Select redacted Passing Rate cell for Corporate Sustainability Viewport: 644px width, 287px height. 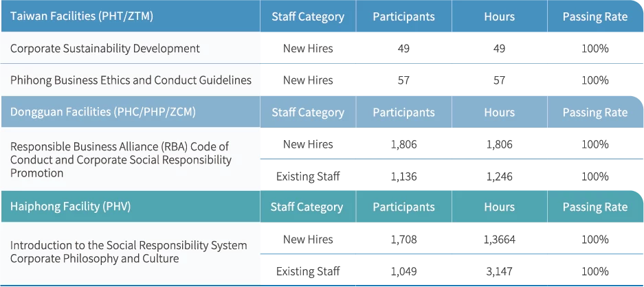point(594,49)
